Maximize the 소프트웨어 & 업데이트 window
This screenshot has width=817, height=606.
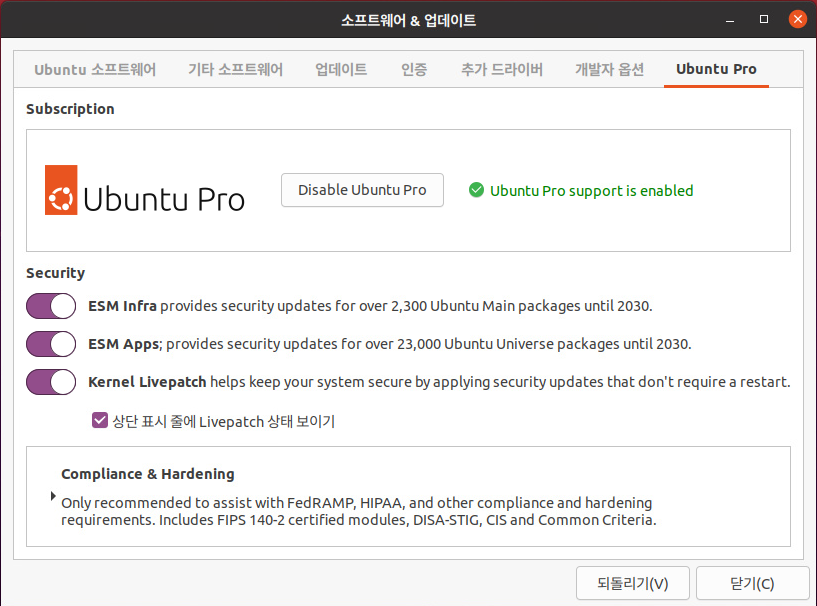tap(764, 19)
